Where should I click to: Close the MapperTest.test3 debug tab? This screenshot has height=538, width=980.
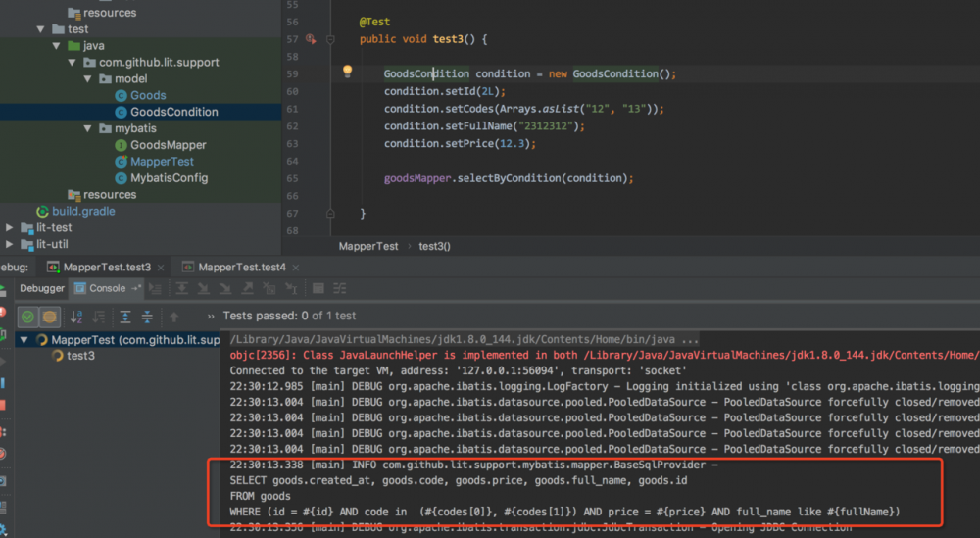(160, 267)
